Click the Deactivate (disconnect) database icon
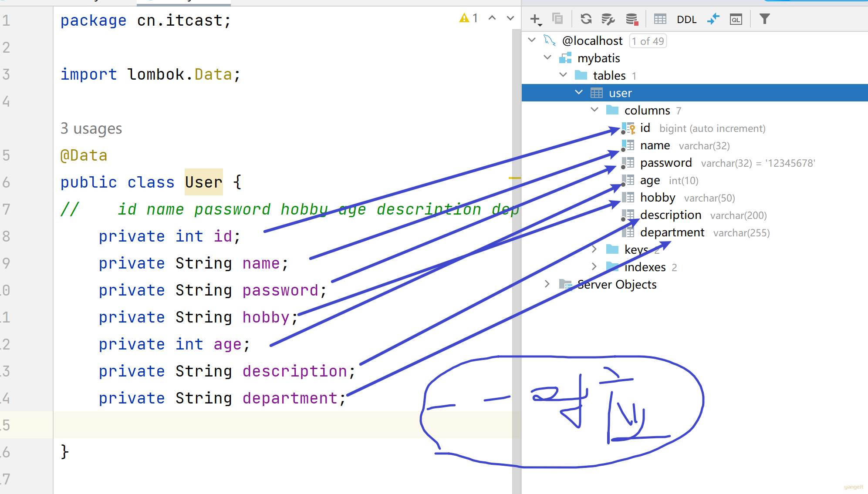This screenshot has height=494, width=868. (632, 19)
